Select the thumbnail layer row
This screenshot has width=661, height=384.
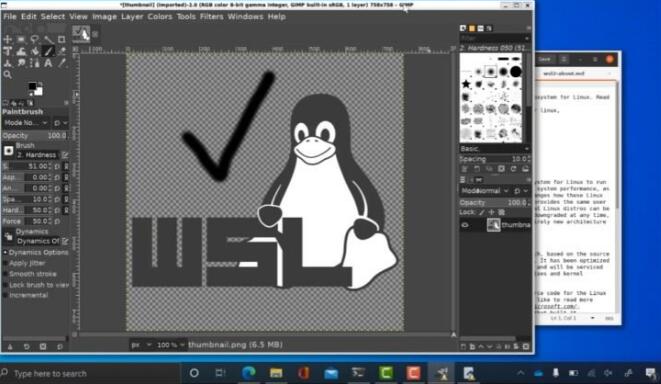pyautogui.click(x=495, y=225)
